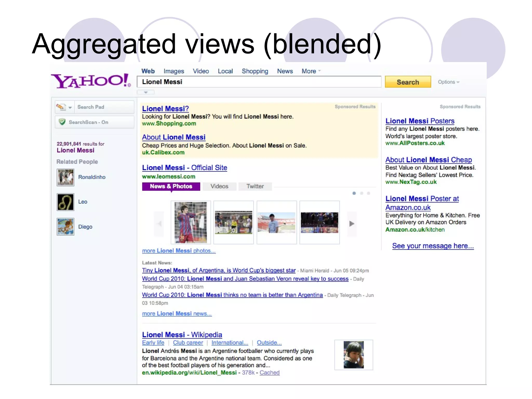Switch to Images search
Screen dimensions: 532x399
pyautogui.click(x=174, y=71)
